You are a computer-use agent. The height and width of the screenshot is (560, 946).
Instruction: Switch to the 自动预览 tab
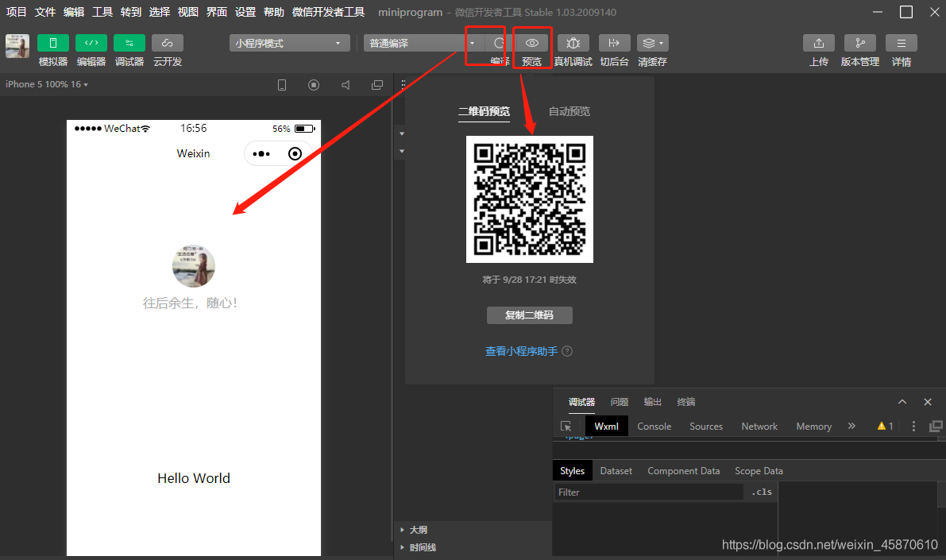coord(570,112)
